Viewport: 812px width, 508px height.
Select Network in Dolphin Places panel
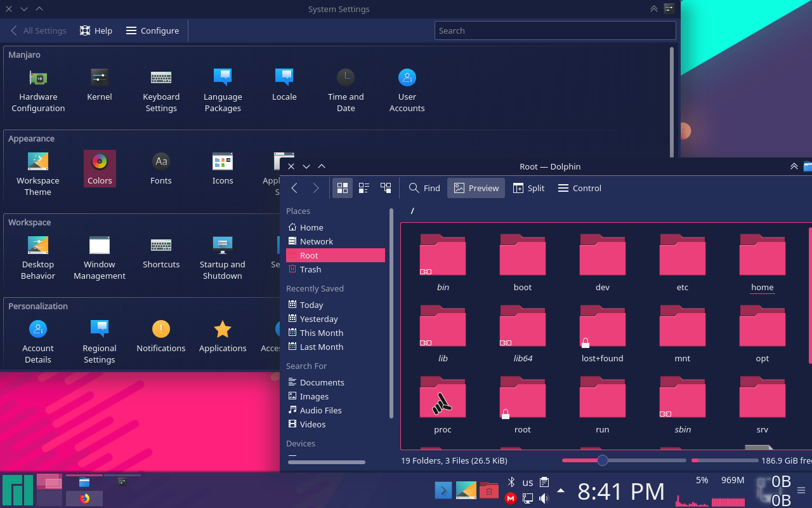(336, 241)
